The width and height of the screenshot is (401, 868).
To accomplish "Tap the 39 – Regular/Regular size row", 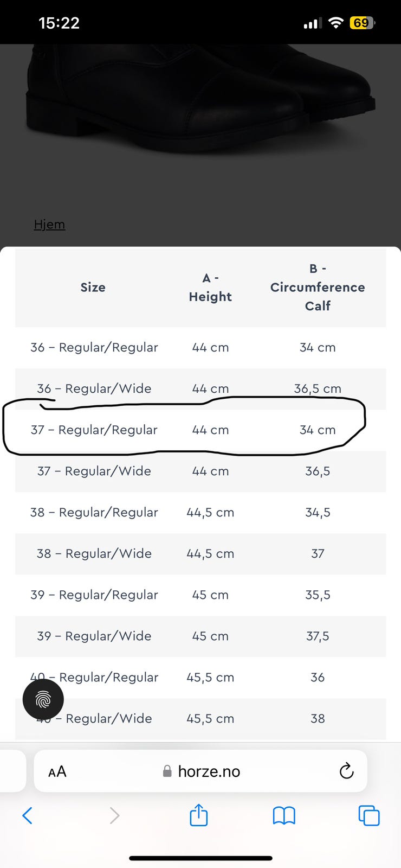I will [200, 595].
